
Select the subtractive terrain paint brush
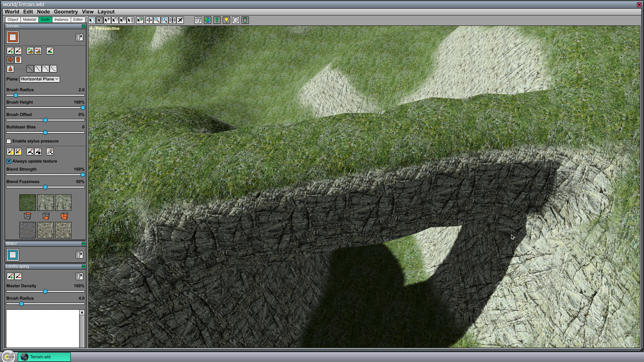(18, 51)
